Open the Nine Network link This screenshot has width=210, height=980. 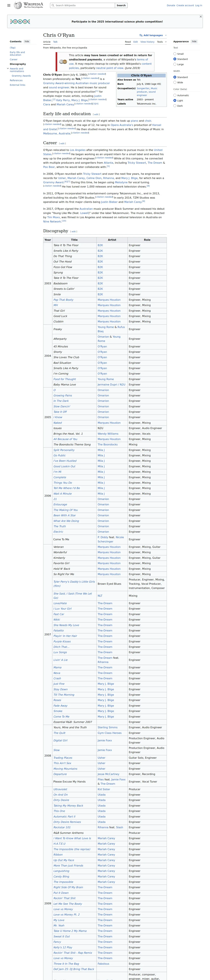click(x=52, y=221)
